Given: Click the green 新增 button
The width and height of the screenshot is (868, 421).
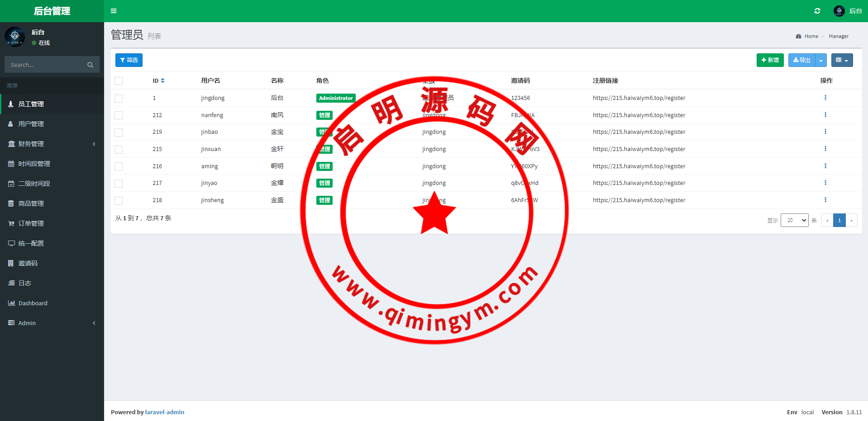Looking at the screenshot, I should click(770, 60).
